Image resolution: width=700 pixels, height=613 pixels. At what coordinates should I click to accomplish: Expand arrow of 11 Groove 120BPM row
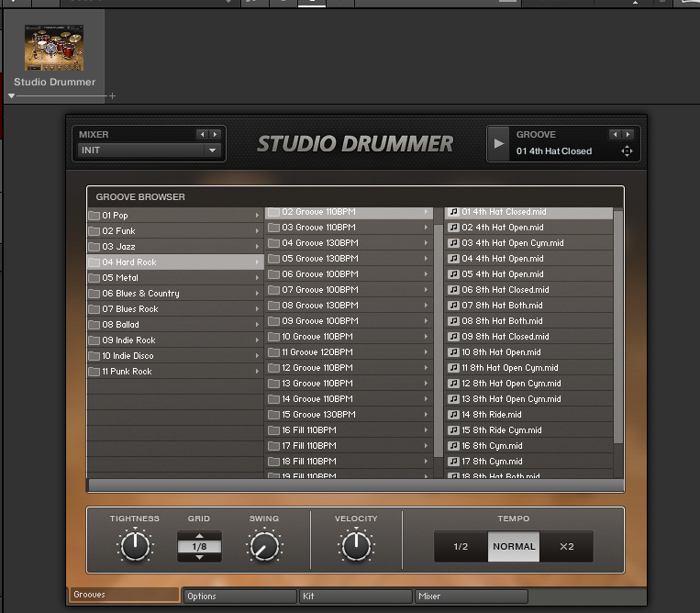(x=426, y=352)
